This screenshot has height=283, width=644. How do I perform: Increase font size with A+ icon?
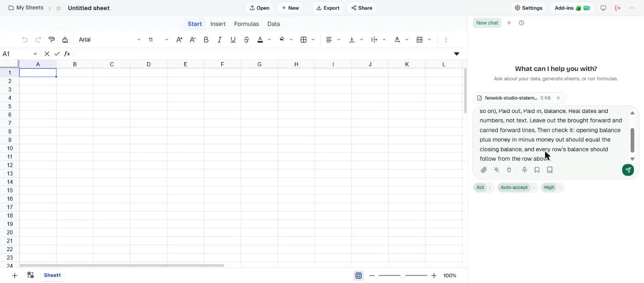coord(179,40)
